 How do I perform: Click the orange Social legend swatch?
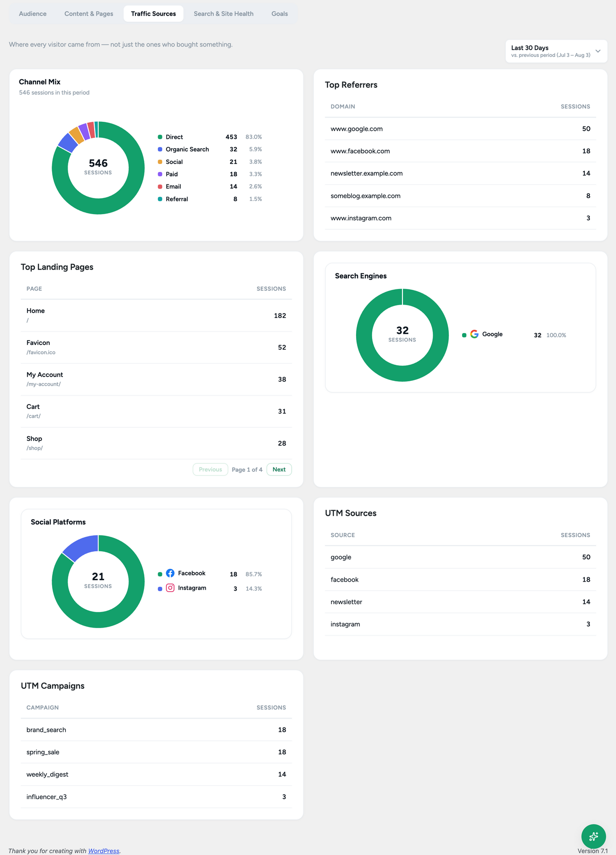(x=160, y=162)
